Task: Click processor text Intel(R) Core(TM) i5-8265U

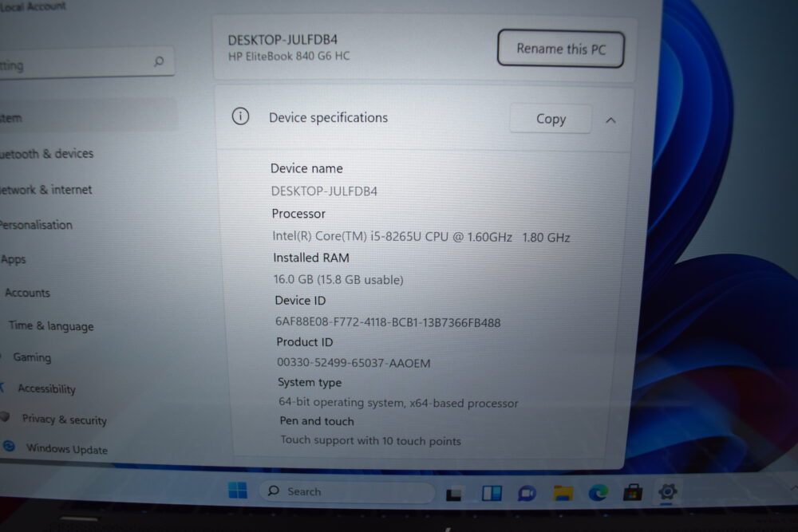Action: point(392,237)
